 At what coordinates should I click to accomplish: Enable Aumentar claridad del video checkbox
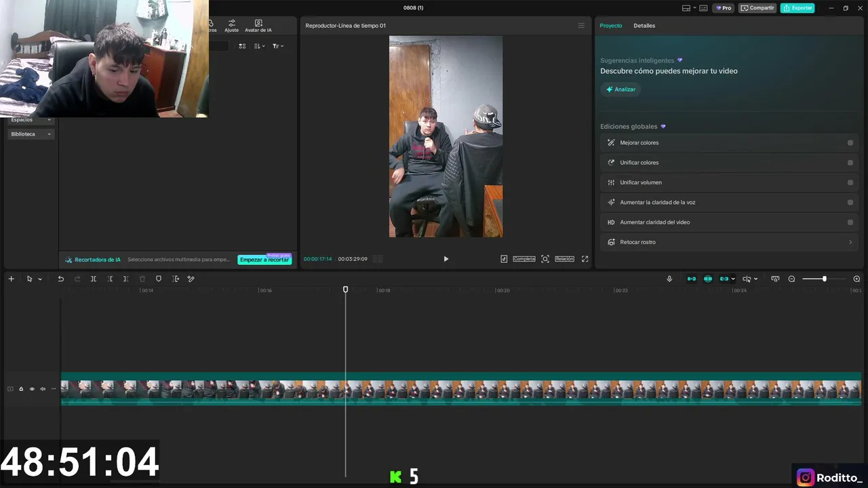point(850,222)
